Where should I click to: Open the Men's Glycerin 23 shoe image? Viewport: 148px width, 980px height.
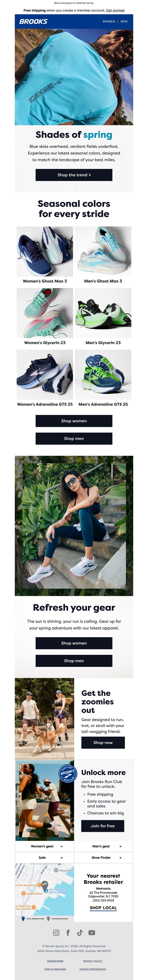point(103,313)
